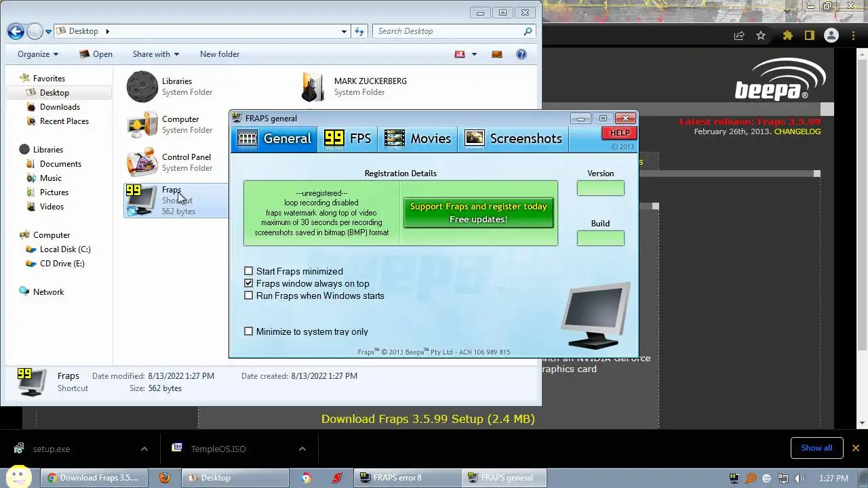Open Documents library in sidebar
The height and width of the screenshot is (488, 868).
tap(60, 164)
